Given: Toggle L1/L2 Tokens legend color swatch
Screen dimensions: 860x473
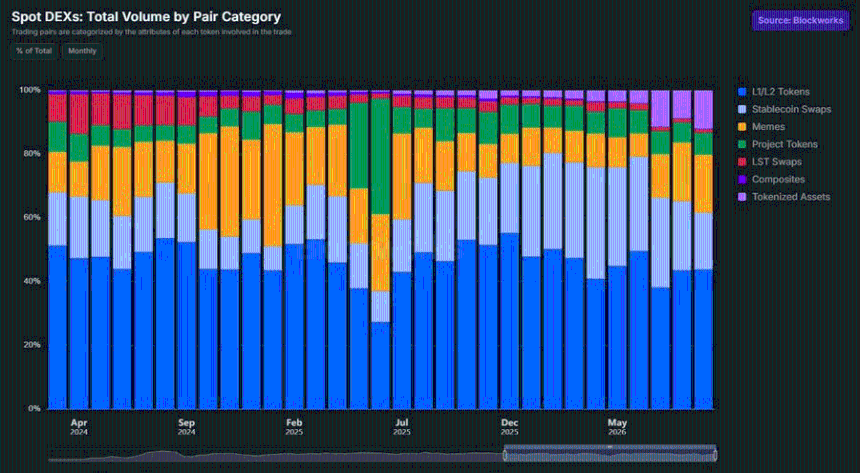Looking at the screenshot, I should pos(743,92).
